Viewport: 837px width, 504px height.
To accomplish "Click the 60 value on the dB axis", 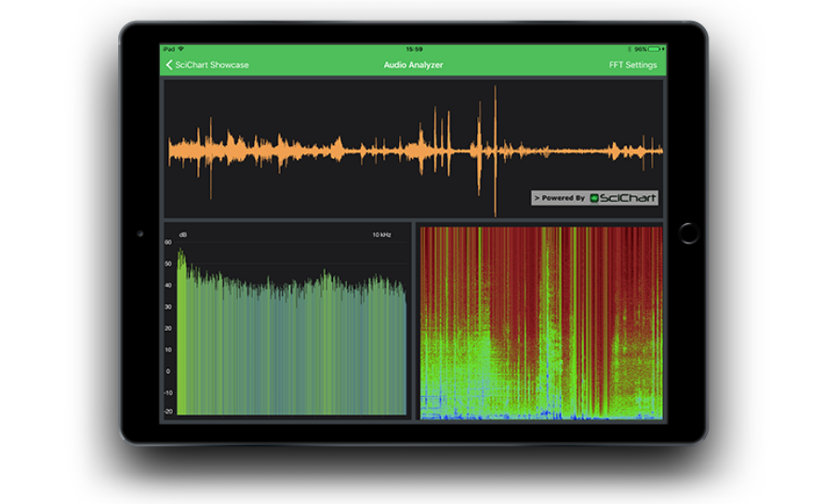I will [x=168, y=242].
